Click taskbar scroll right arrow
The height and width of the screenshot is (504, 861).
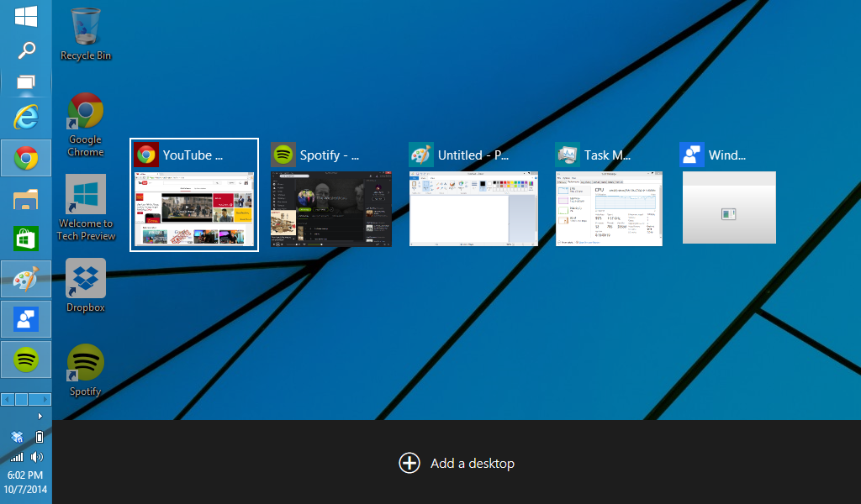point(45,399)
